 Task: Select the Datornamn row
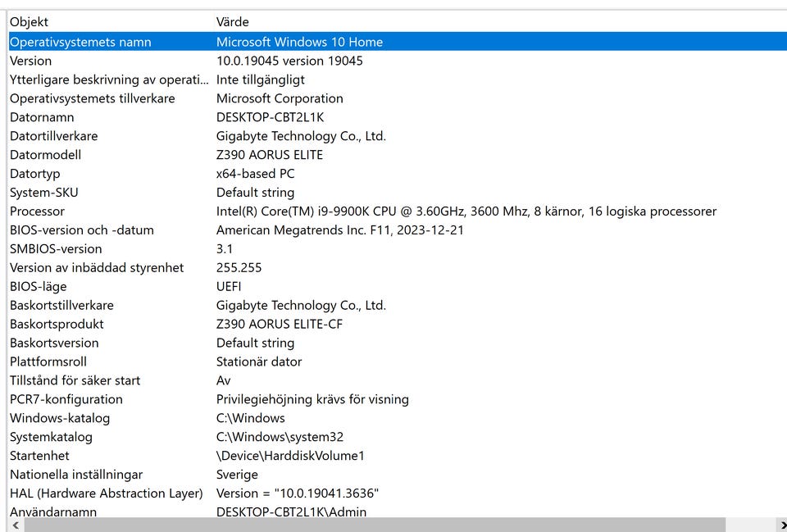coord(42,117)
